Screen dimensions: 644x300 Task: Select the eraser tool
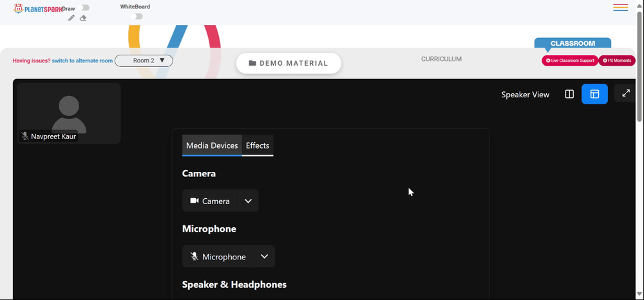83,18
